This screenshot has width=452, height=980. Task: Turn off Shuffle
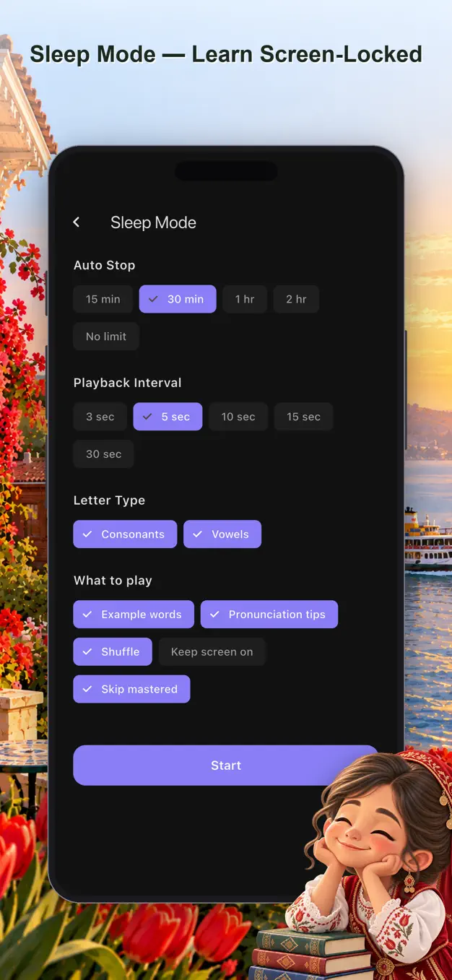113,651
